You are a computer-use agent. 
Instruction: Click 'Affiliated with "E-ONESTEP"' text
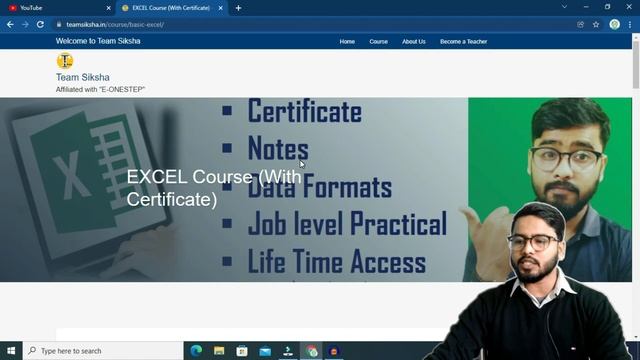click(100, 89)
